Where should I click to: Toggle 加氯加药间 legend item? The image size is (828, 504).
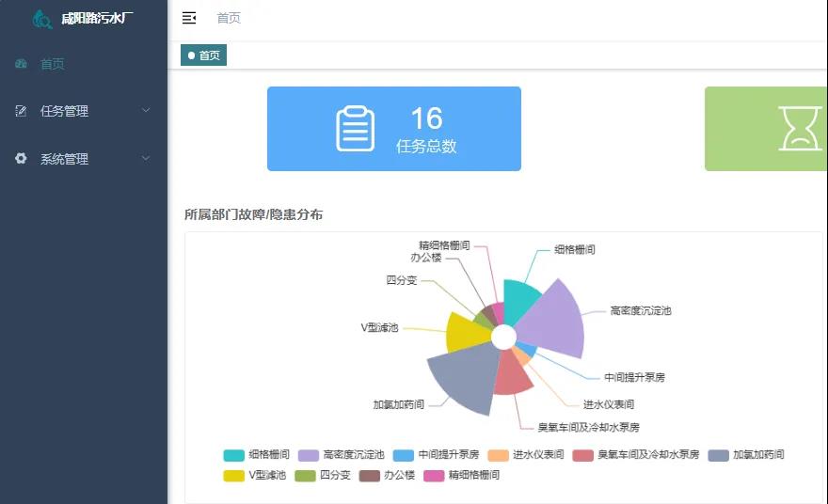745,455
